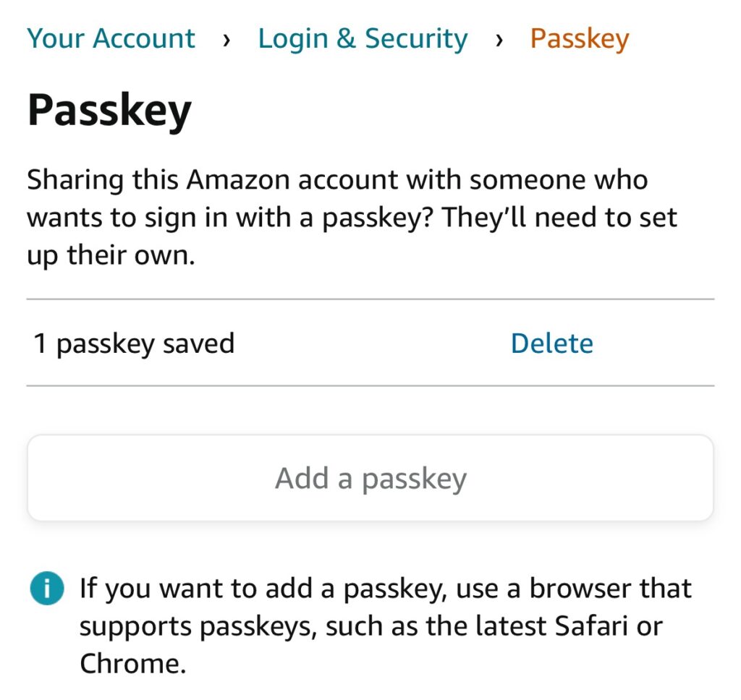Screen dimensions: 741x700
Task: Select the orange Passkey breadcrumb
Action: pyautogui.click(x=579, y=38)
